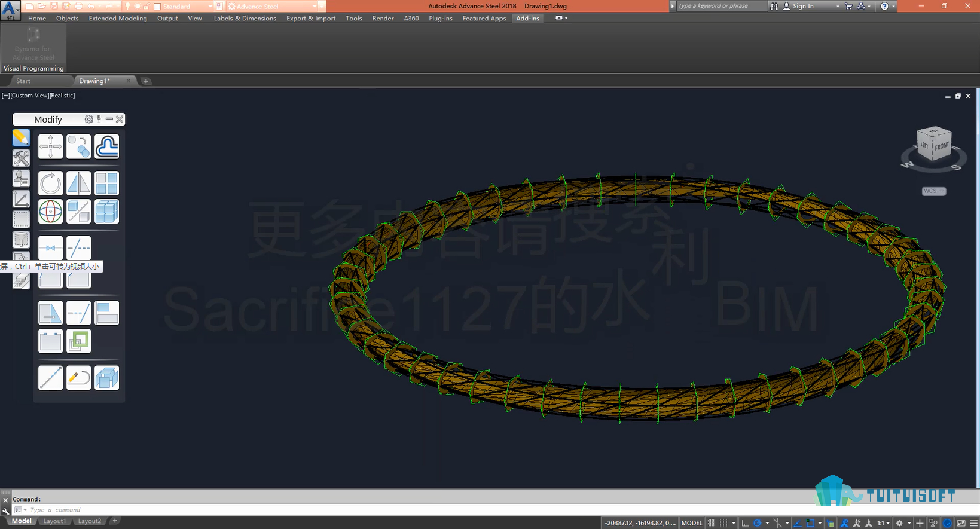Viewport: 980px width, 529px height.
Task: Click MODEL space button in status bar
Action: 692,523
